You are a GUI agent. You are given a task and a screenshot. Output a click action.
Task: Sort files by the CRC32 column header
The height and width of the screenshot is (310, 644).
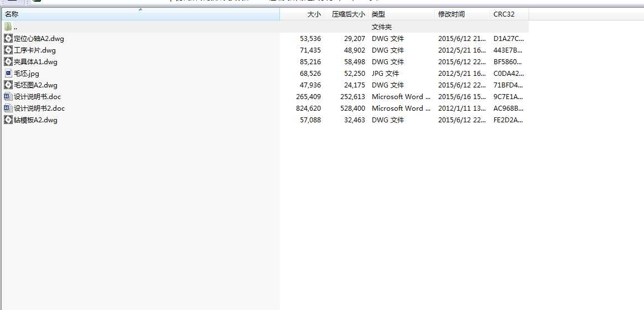click(510, 14)
